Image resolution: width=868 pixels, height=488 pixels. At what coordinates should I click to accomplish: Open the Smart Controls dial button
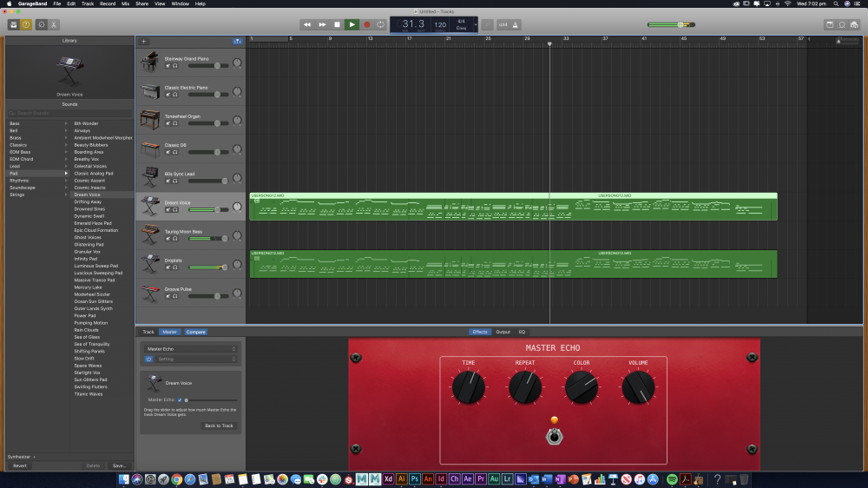coord(42,24)
